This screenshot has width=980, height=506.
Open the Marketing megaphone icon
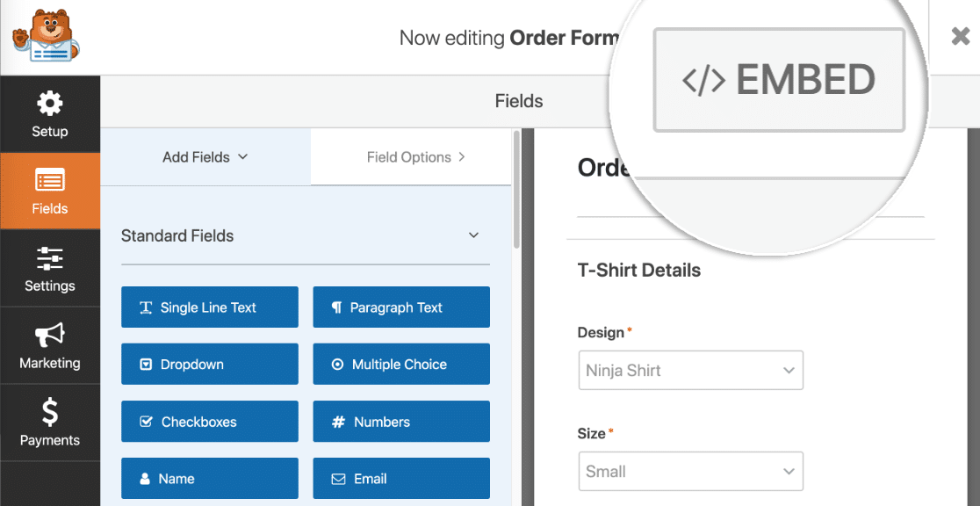click(49, 336)
